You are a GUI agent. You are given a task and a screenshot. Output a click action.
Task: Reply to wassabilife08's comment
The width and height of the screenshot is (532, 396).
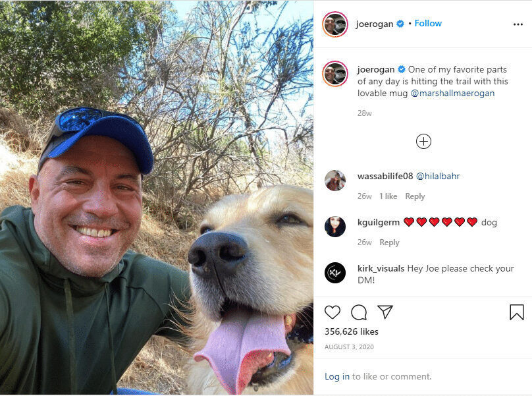coord(415,196)
